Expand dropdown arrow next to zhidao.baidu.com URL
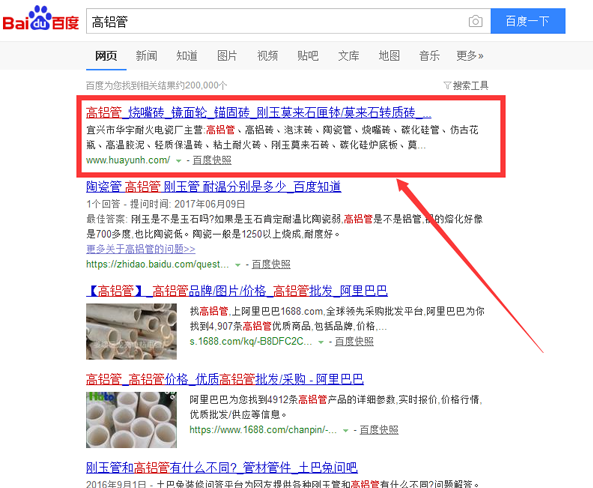593x488 pixels. click(x=238, y=265)
